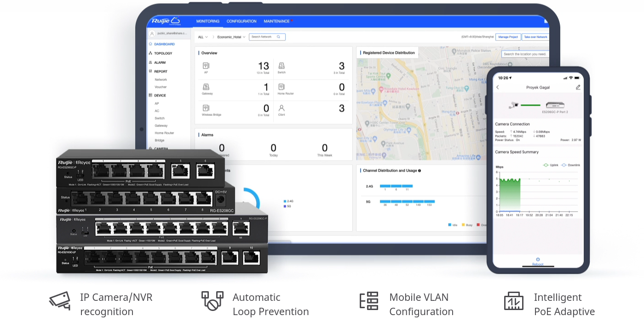Image resolution: width=644 pixels, height=322 pixels.
Task: Click the Gateway device icon in Overview
Action: coord(206,86)
